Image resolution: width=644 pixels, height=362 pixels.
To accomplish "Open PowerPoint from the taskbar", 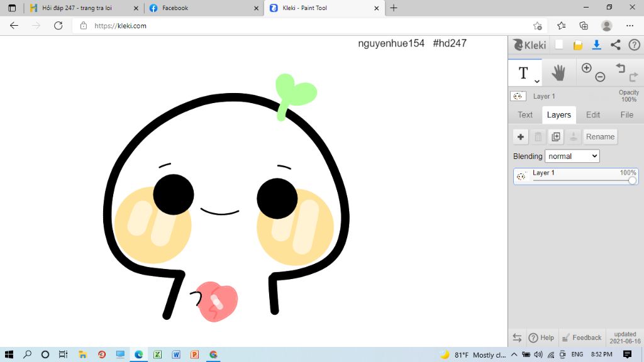I will pos(195,354).
